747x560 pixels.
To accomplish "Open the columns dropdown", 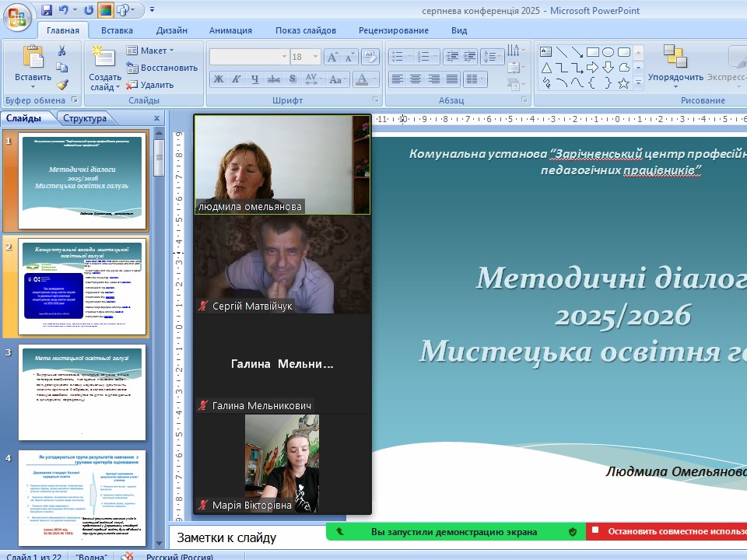I will [475, 79].
